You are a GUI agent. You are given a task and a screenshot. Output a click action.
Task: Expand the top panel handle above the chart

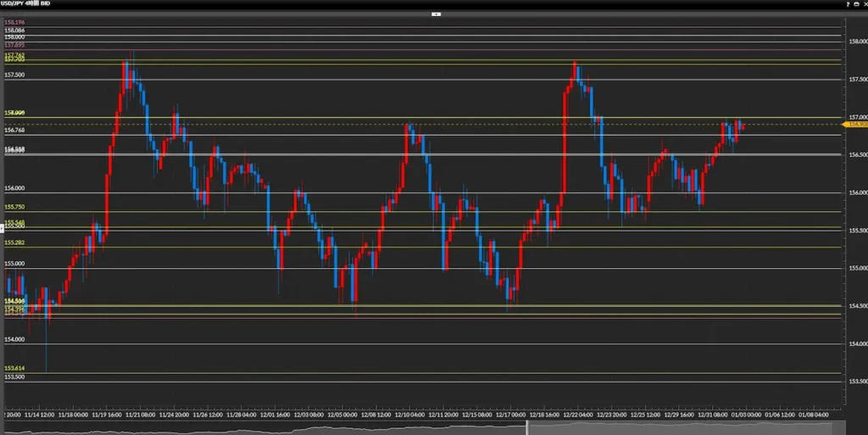(436, 14)
